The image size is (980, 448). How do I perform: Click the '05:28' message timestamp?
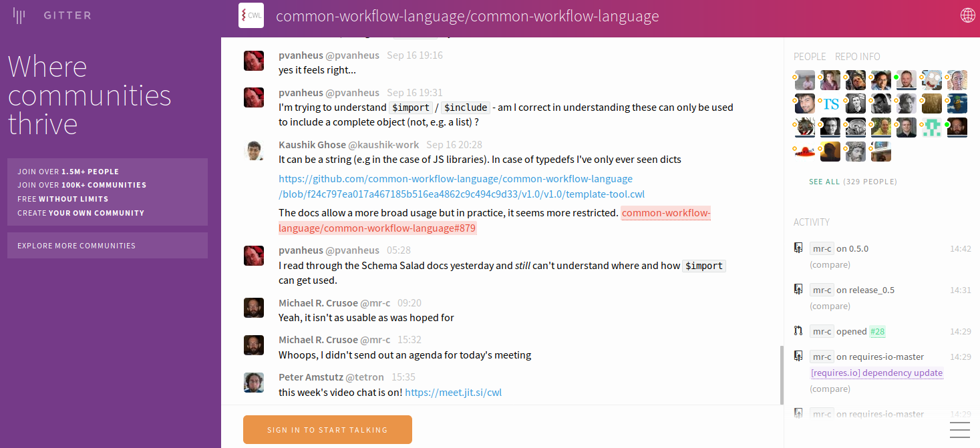tap(399, 250)
